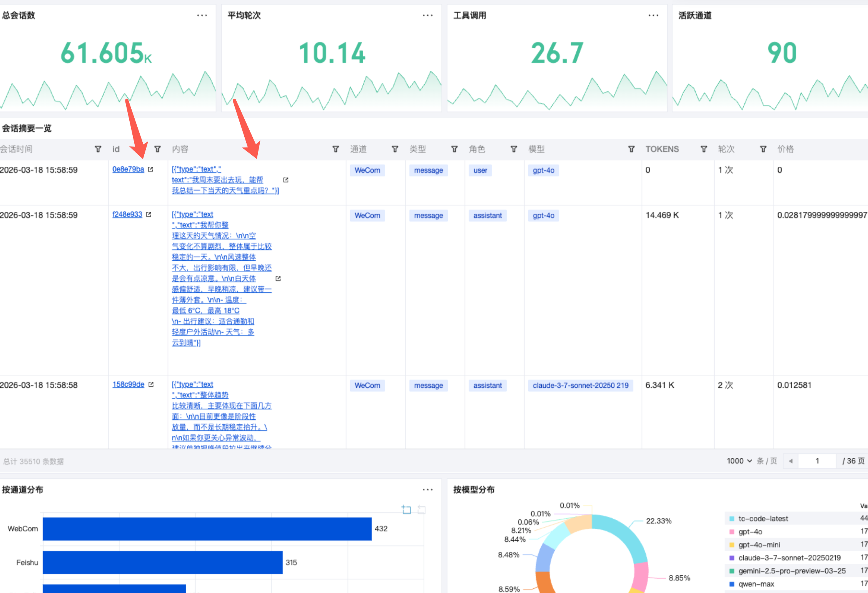Toggle gpt-4o legend item in model chart
Viewport: 868px width, 593px height.
pyautogui.click(x=750, y=532)
